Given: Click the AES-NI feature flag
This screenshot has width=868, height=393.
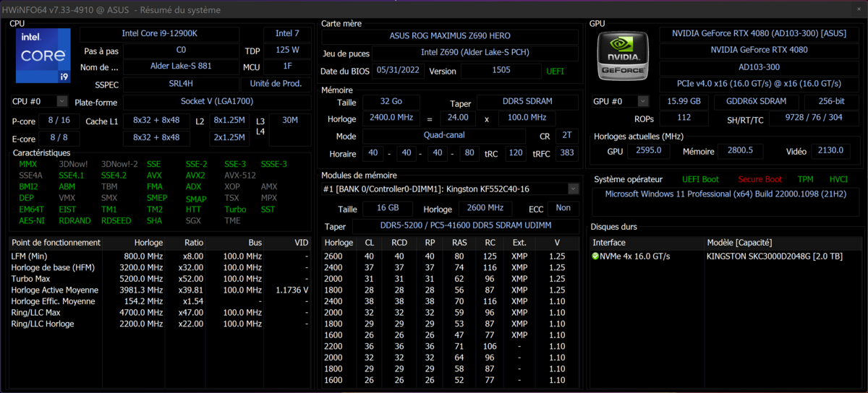Looking at the screenshot, I should [x=32, y=221].
